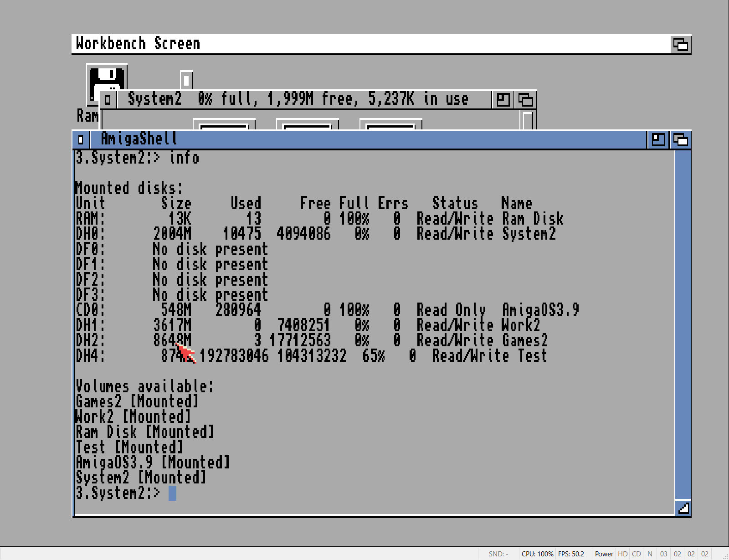Click the AmigaShell zoom gadget

[658, 139]
